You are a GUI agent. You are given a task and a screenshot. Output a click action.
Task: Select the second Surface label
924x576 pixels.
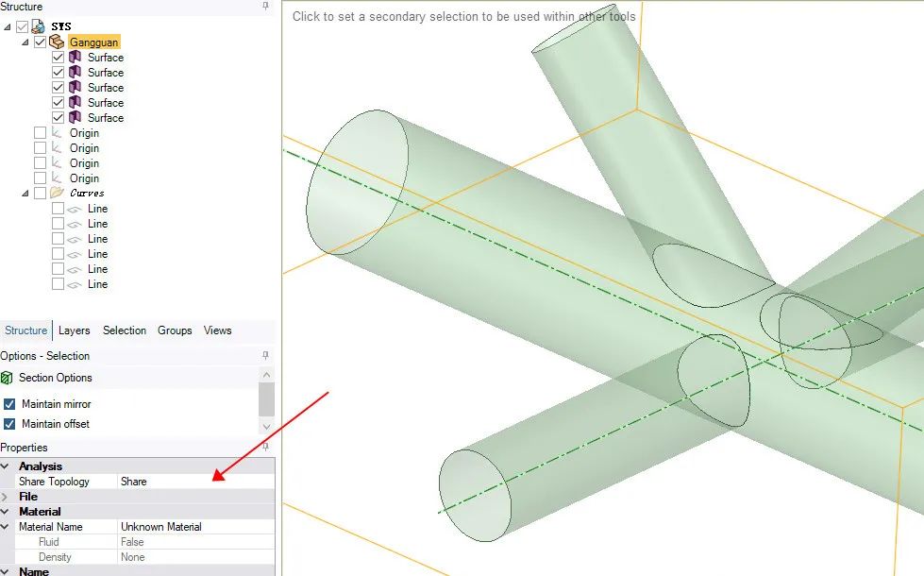(106, 73)
